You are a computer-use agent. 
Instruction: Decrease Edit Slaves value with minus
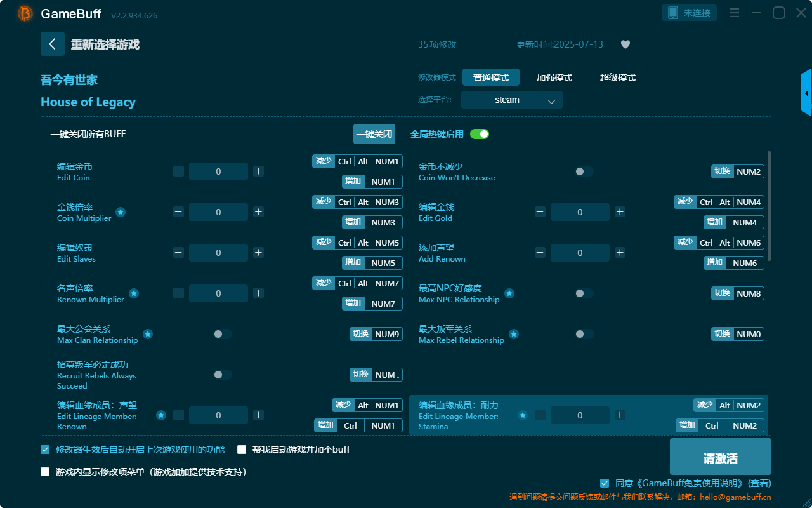point(178,253)
